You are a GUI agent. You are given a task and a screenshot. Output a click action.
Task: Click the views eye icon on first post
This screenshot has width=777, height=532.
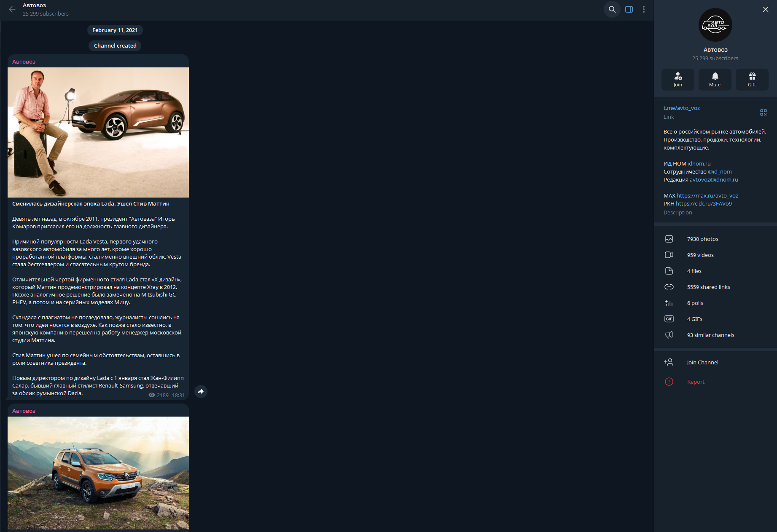point(152,395)
